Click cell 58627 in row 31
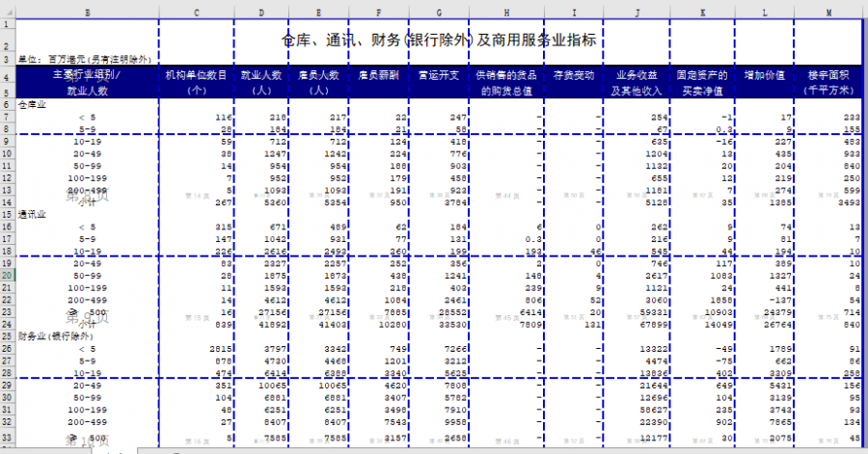The height and width of the screenshot is (454, 868). pyautogui.click(x=653, y=410)
